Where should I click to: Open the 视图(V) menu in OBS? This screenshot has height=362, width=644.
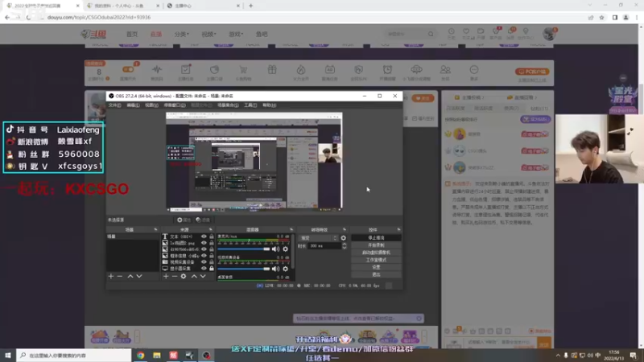[x=151, y=105]
